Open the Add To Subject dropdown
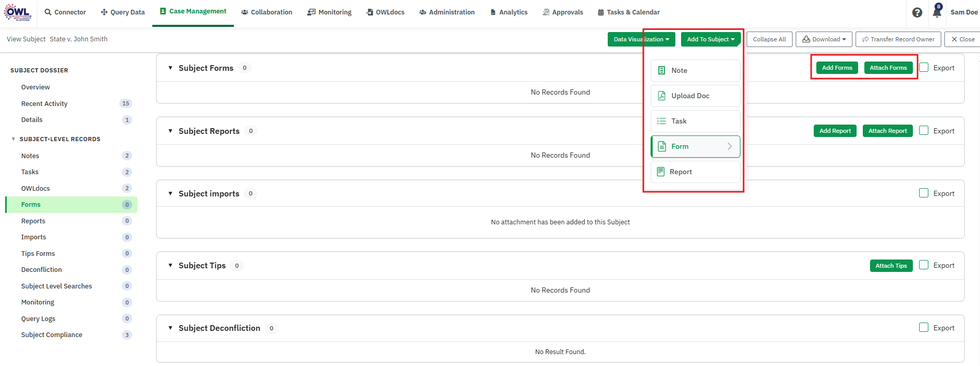Image resolution: width=980 pixels, height=366 pixels. coord(710,39)
